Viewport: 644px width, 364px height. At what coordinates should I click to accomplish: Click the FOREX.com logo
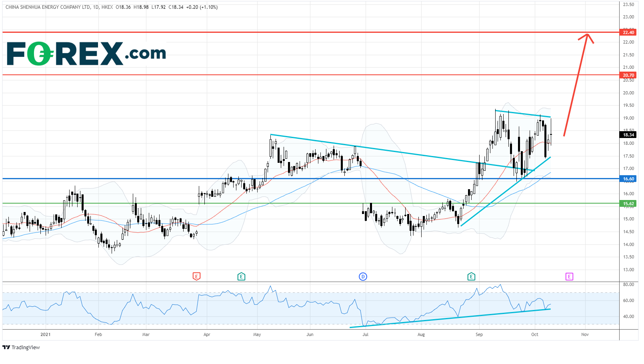tap(86, 54)
